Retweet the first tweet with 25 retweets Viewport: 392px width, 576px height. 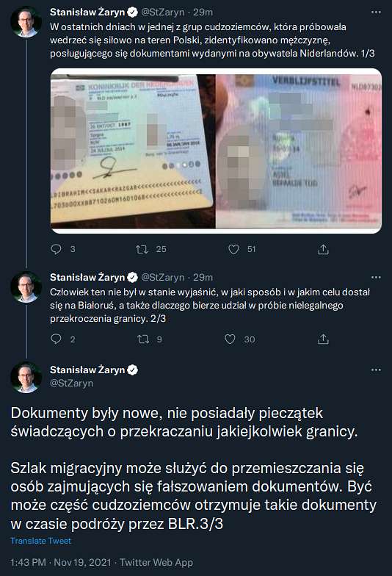click(142, 250)
